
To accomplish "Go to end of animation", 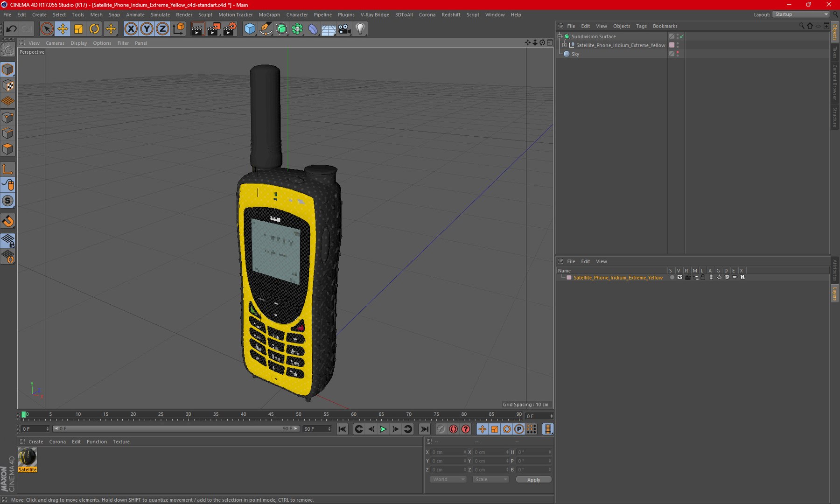I will (x=424, y=429).
